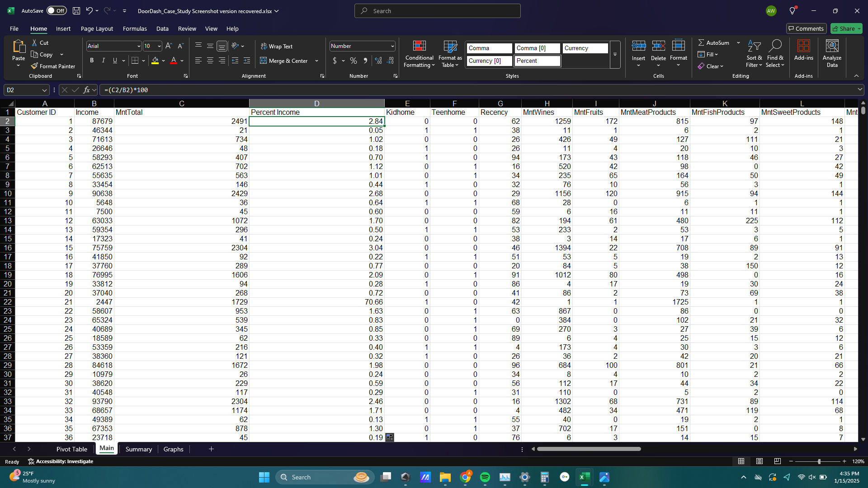Toggle Bold formatting
Image resolution: width=868 pixels, height=488 pixels.
click(x=92, y=61)
